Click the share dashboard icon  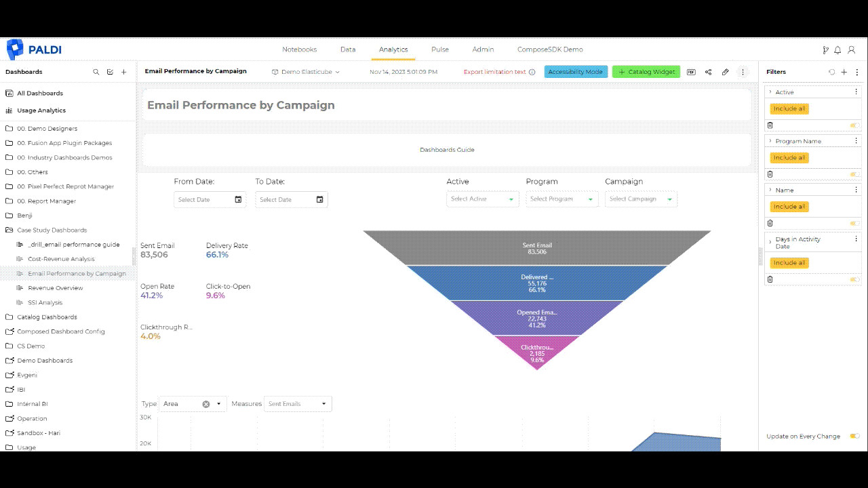pos(708,72)
